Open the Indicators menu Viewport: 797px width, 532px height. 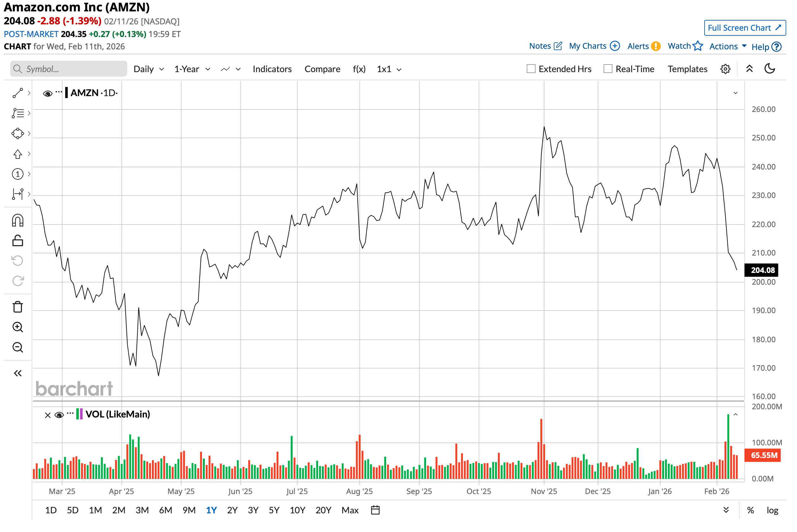[x=272, y=69]
